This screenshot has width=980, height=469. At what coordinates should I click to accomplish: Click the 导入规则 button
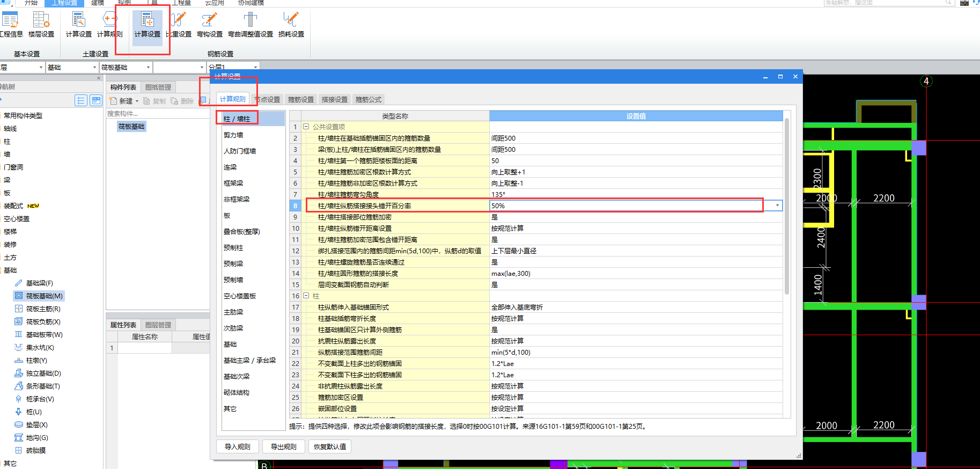[x=238, y=446]
